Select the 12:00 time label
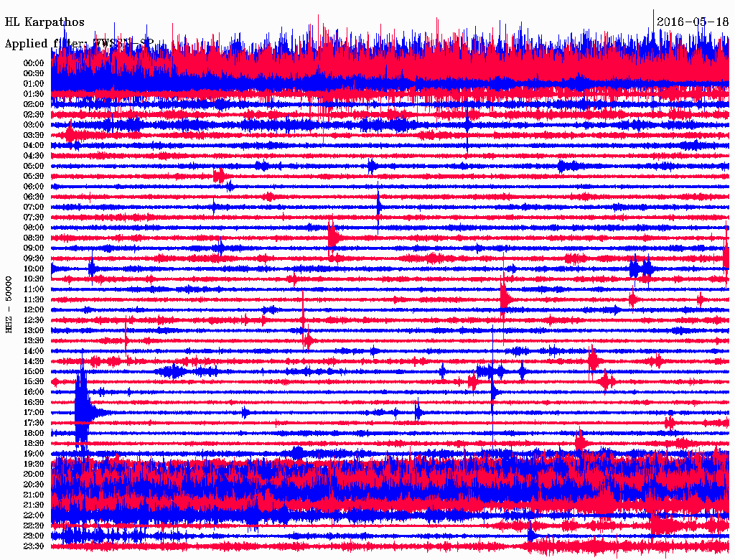This screenshot has height=560, width=735. (x=33, y=309)
